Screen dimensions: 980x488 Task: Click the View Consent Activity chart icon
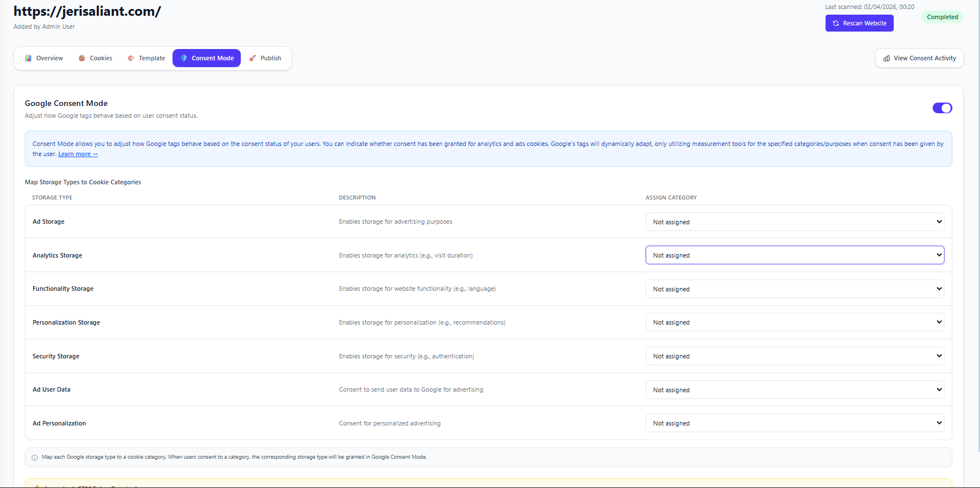click(886, 58)
